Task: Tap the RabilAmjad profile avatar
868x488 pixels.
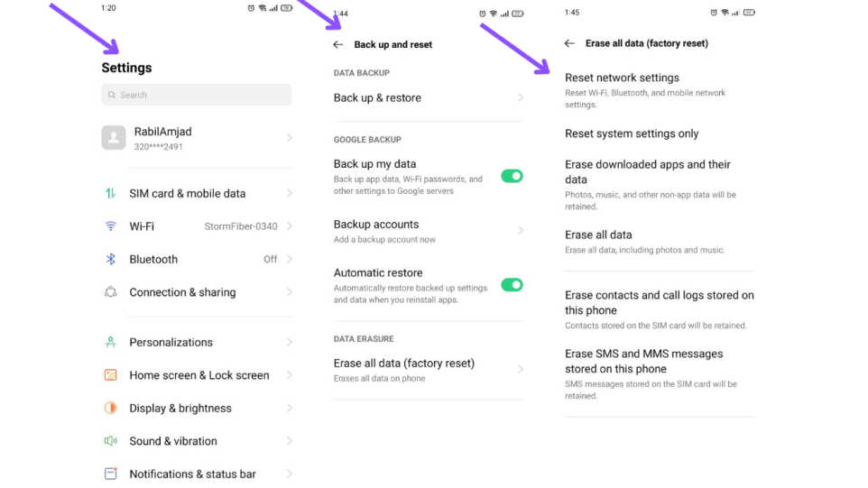Action: pos(114,137)
